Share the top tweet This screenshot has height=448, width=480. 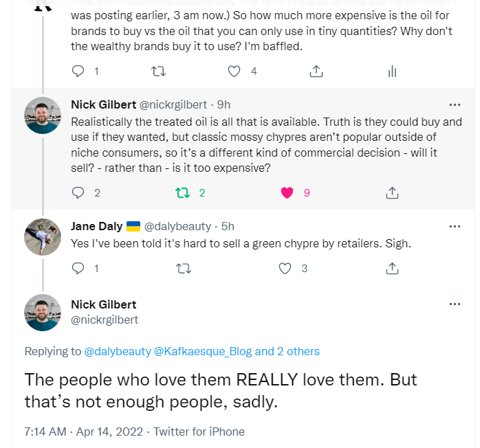(316, 71)
